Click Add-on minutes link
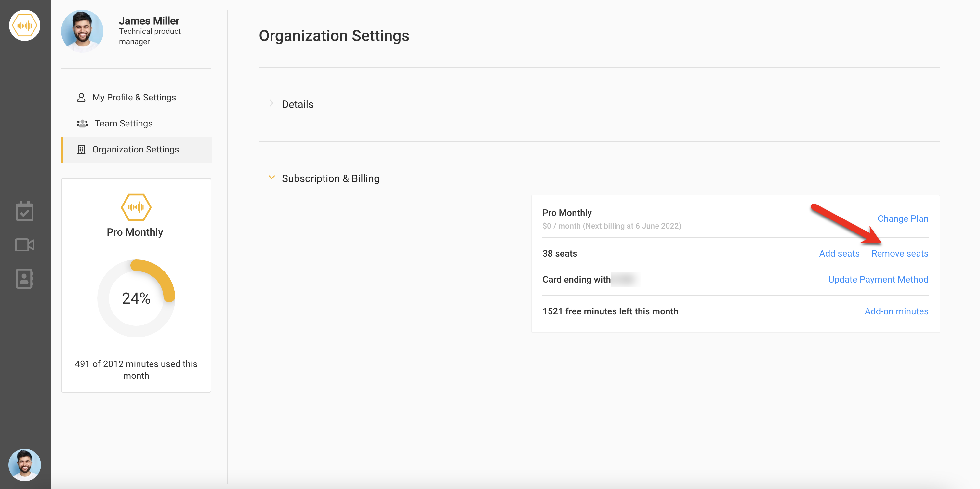Image resolution: width=980 pixels, height=489 pixels. pos(895,311)
